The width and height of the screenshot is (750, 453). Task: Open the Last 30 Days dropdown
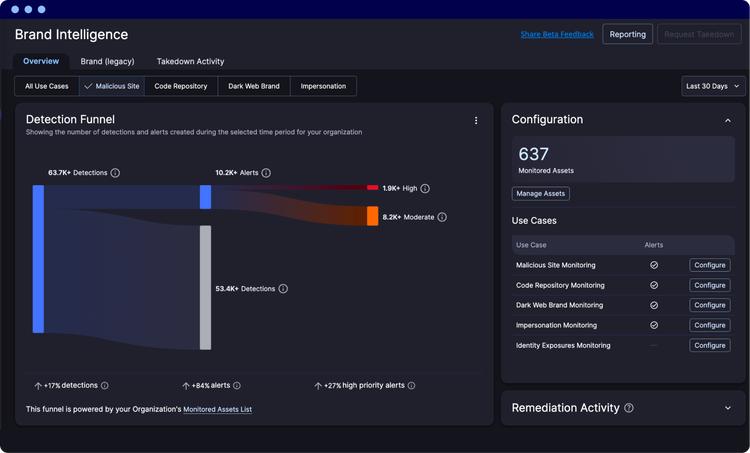[713, 86]
